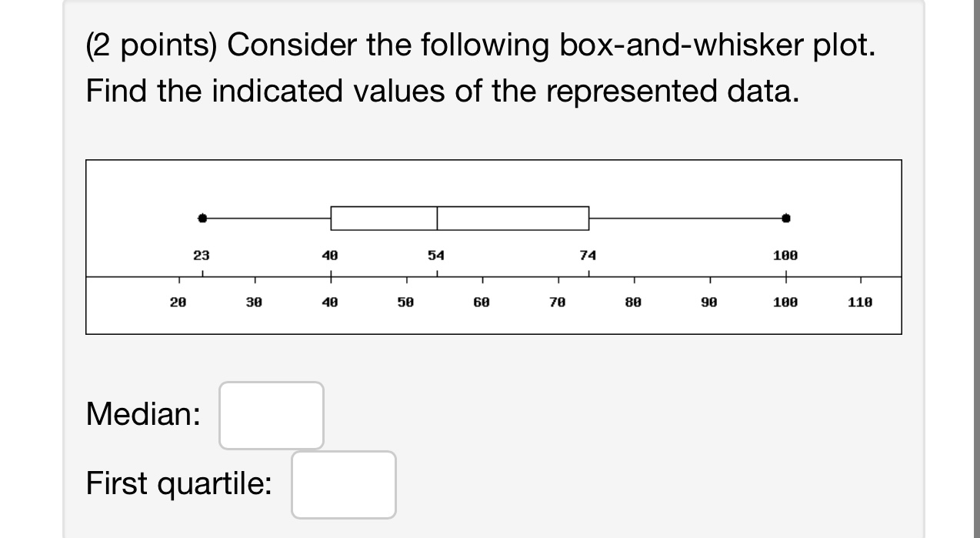Click the number 50 on the axis
980x538 pixels.
click(406, 302)
